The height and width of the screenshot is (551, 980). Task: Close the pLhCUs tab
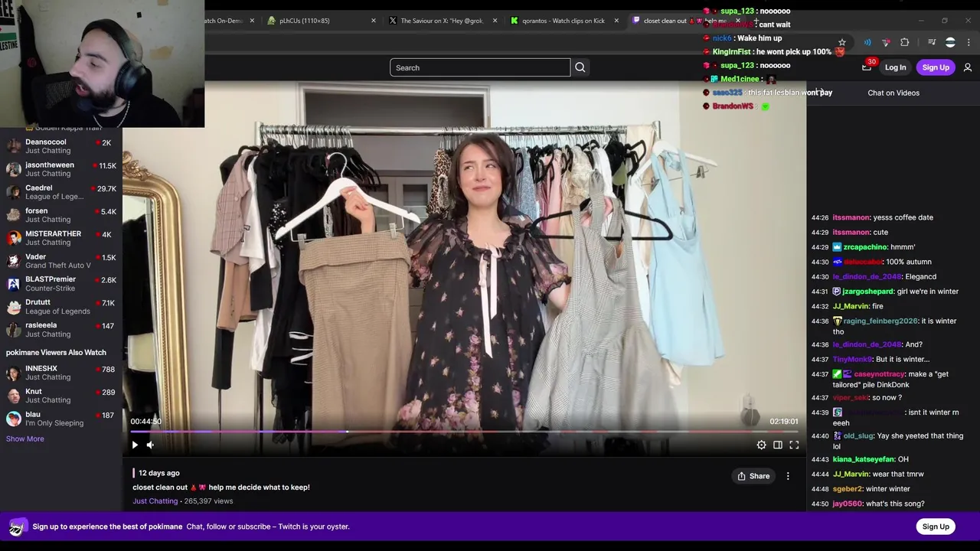tap(374, 21)
